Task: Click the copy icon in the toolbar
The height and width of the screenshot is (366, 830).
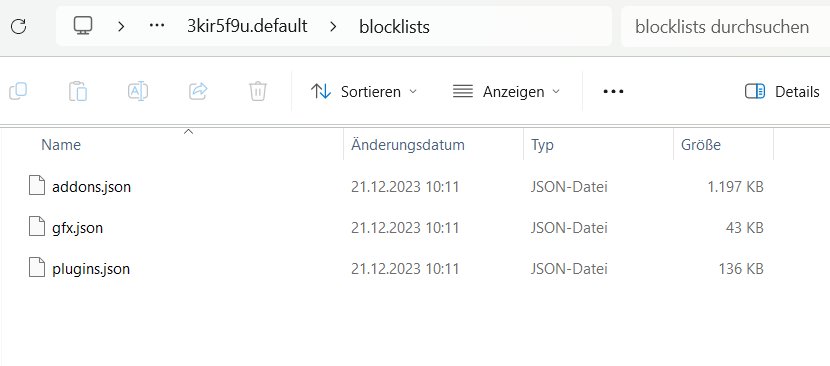Action: [x=18, y=92]
